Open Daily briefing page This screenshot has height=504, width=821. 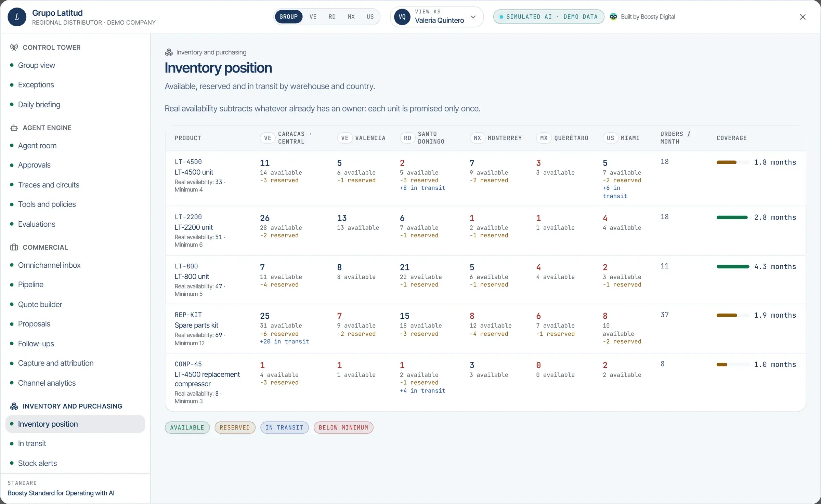[75, 105]
